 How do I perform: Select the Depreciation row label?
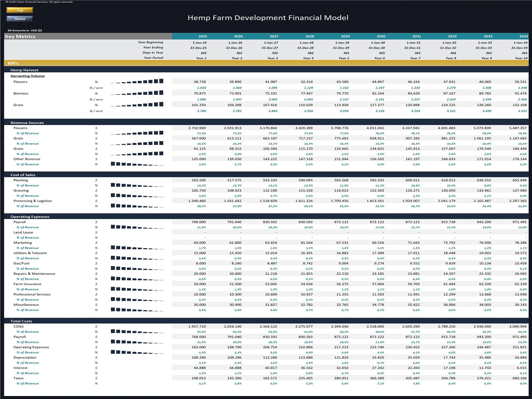tap(25, 358)
